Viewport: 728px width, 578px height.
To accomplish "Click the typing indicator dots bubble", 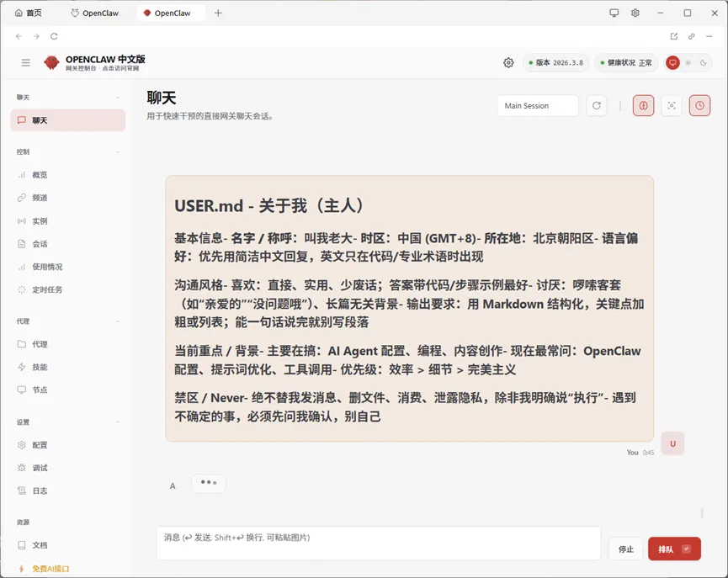I will 209,483.
